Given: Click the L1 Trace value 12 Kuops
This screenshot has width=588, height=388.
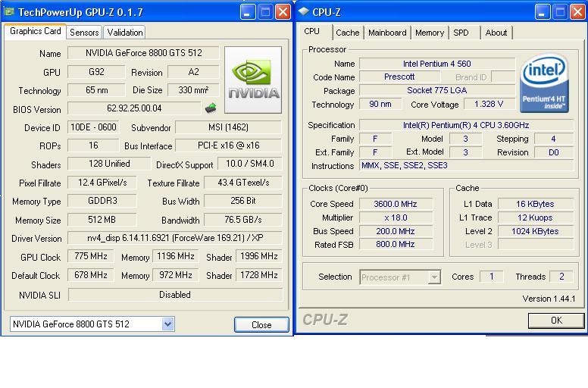Looking at the screenshot, I should tap(535, 217).
